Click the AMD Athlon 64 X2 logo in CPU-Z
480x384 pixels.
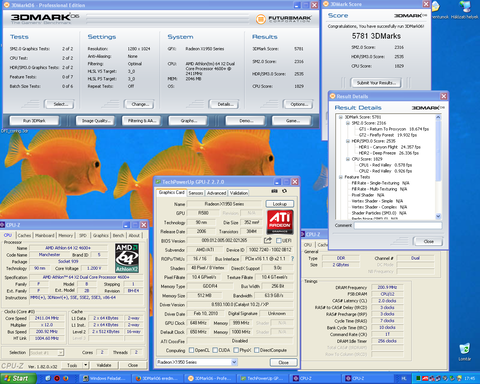pyautogui.click(x=127, y=258)
